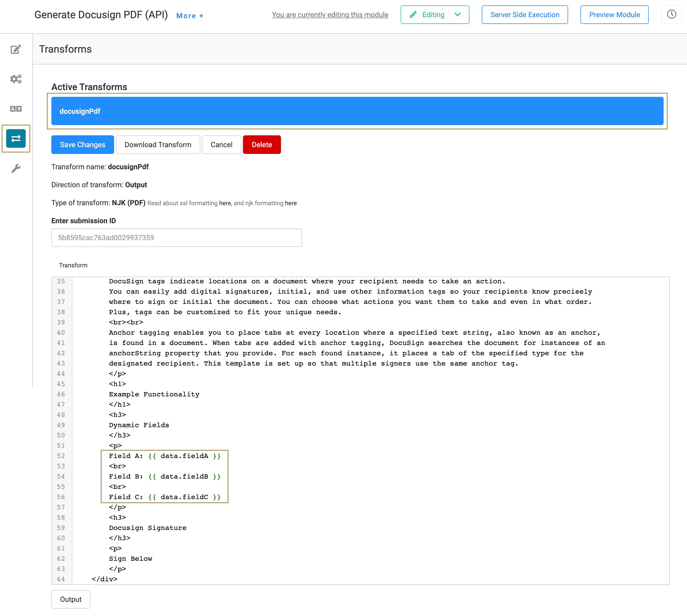Click the Output button

(71, 599)
